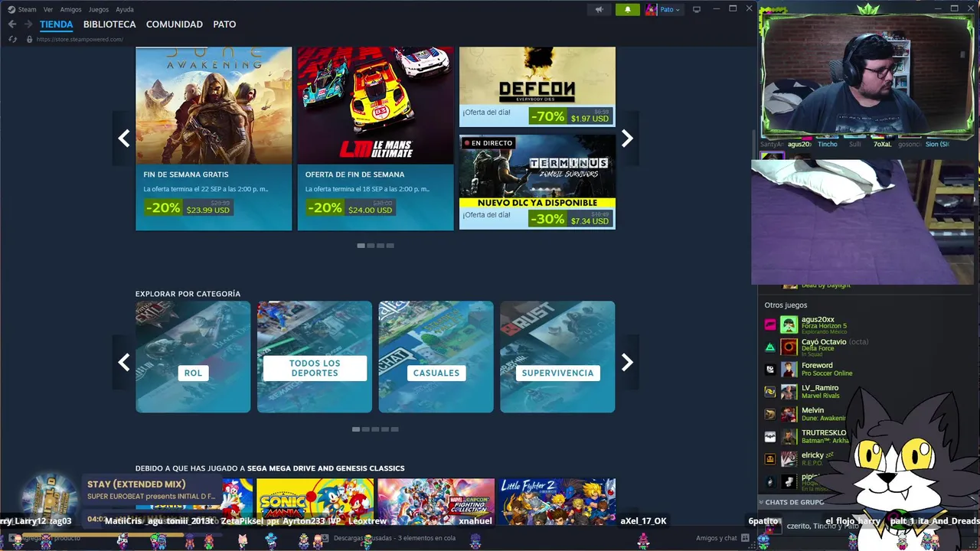Open the ROL category
Viewport: 980px width, 551px height.
[193, 357]
